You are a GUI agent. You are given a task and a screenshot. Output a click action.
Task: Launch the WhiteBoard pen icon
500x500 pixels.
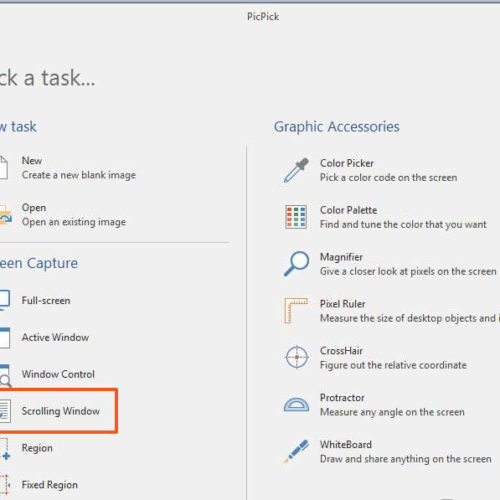tap(296, 451)
